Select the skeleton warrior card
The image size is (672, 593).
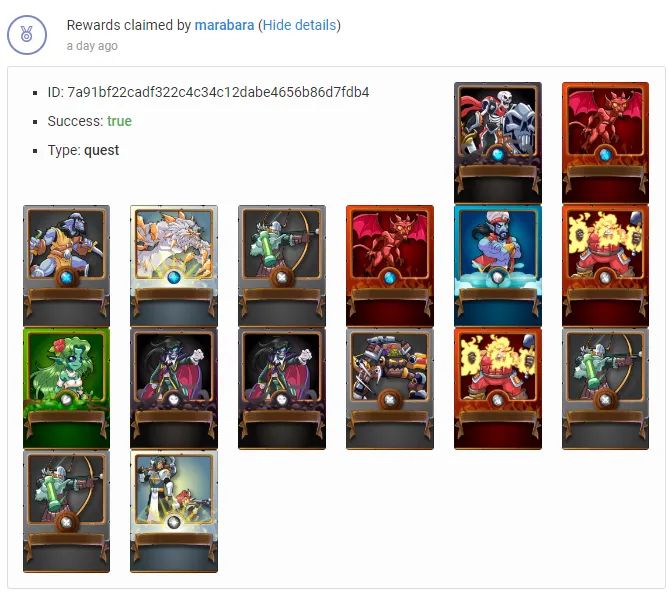click(x=498, y=143)
